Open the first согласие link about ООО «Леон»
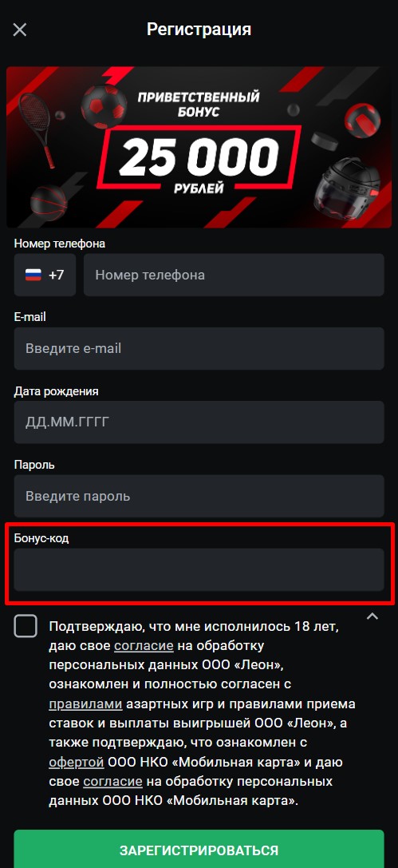 (x=144, y=646)
